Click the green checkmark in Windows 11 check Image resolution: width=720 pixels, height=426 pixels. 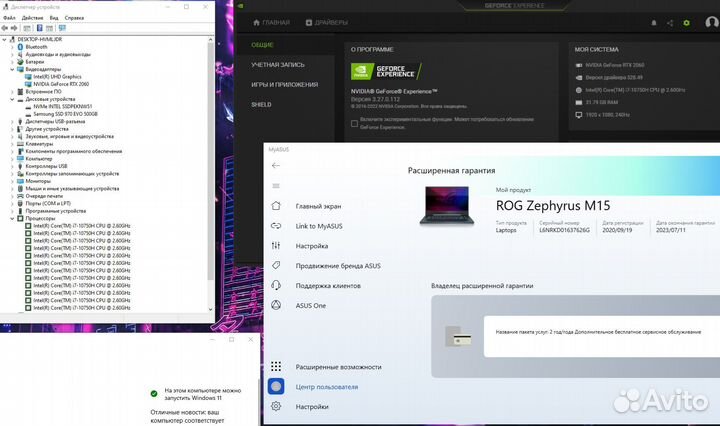(154, 393)
